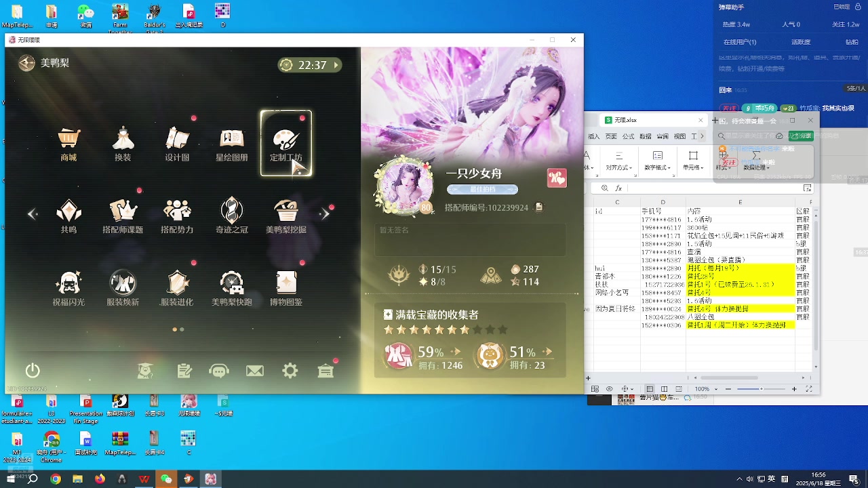Click the 最佳拍档 title badge
The height and width of the screenshot is (488, 868).
(x=482, y=190)
